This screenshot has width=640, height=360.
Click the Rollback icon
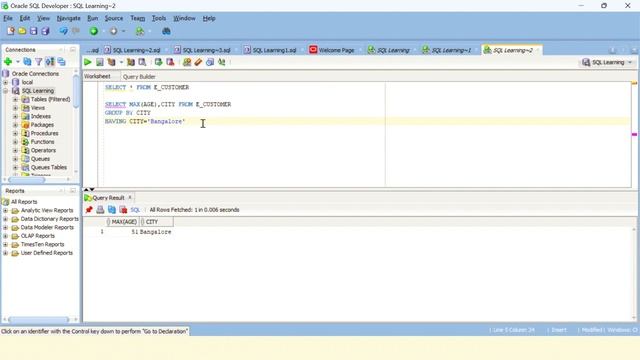click(x=170, y=62)
